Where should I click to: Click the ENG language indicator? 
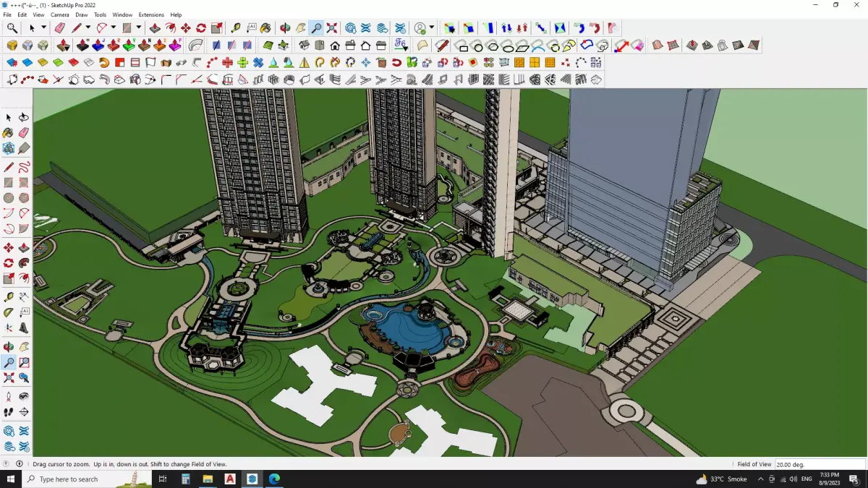coord(805,479)
